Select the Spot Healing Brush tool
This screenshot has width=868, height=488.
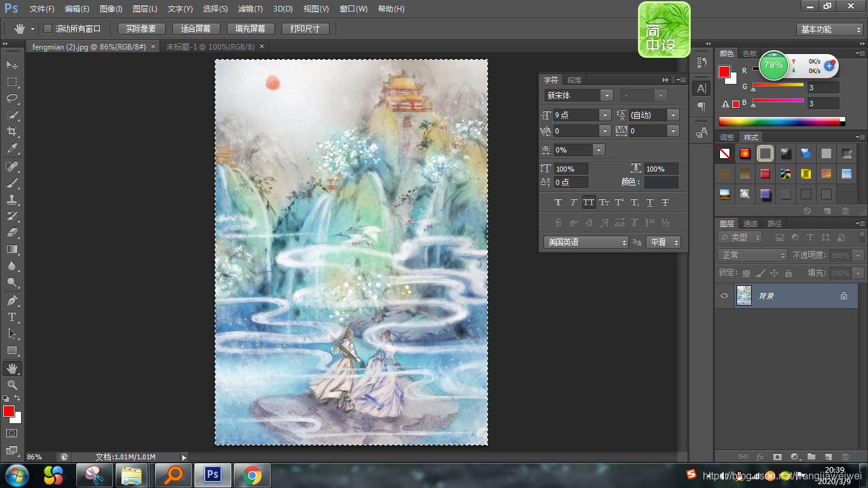[x=12, y=166]
